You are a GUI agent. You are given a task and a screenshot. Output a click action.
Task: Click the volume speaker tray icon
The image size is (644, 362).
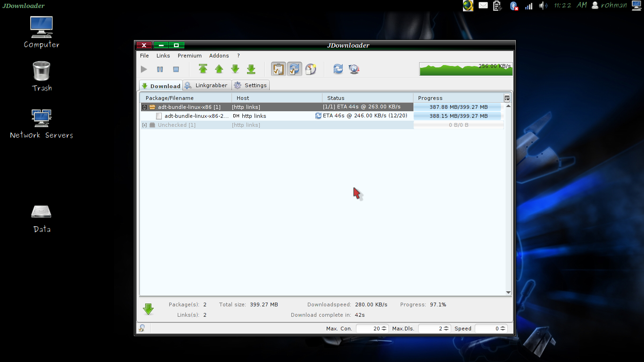tap(543, 6)
